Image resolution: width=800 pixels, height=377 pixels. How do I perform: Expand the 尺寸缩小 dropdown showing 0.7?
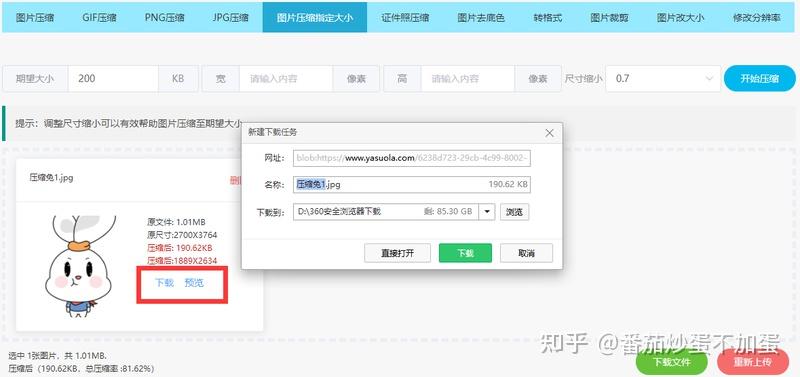coord(663,79)
